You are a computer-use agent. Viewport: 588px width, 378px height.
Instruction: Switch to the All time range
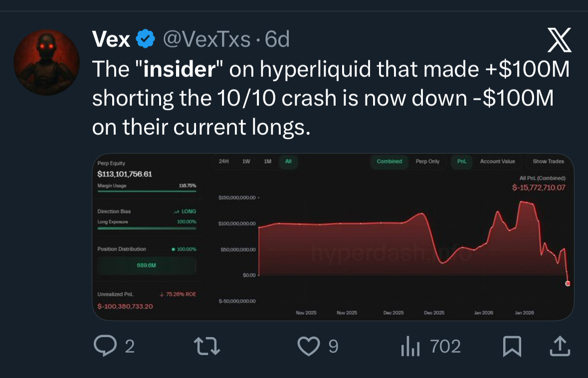288,161
